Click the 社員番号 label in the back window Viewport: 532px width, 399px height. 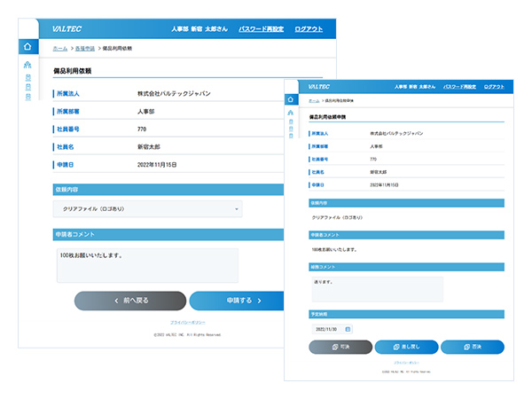(x=68, y=129)
